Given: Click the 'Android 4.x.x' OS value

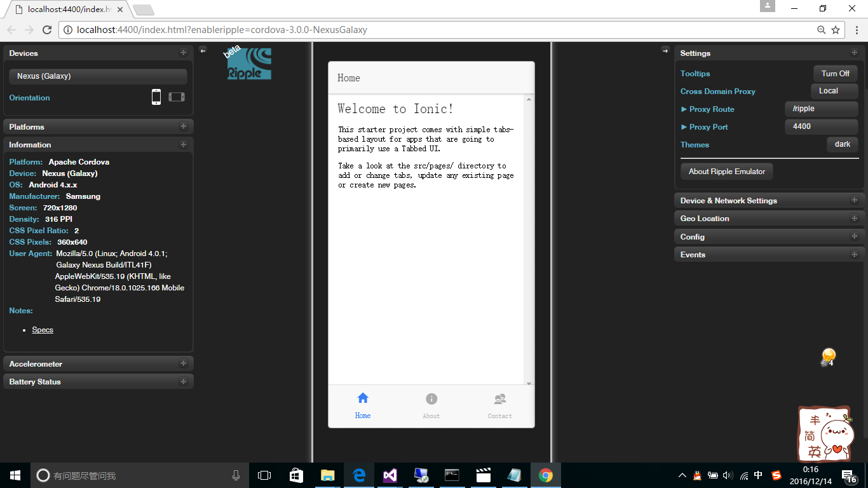Looking at the screenshot, I should (53, 185).
